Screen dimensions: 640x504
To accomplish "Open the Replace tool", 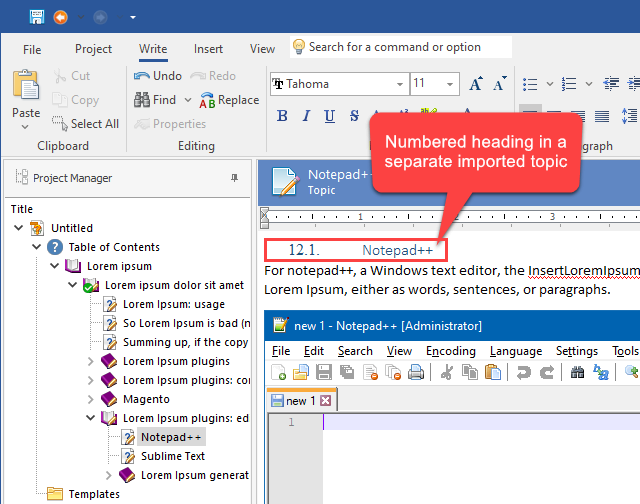I will pyautogui.click(x=229, y=100).
